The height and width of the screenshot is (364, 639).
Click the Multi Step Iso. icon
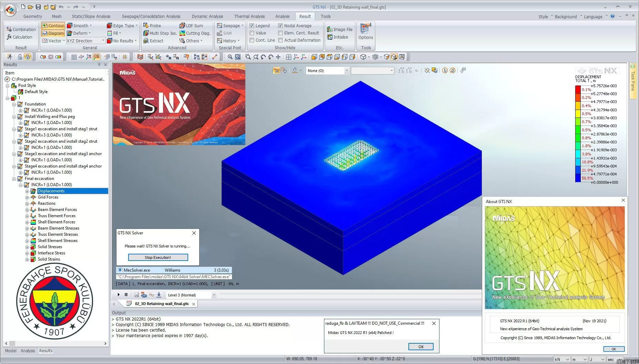pos(146,33)
